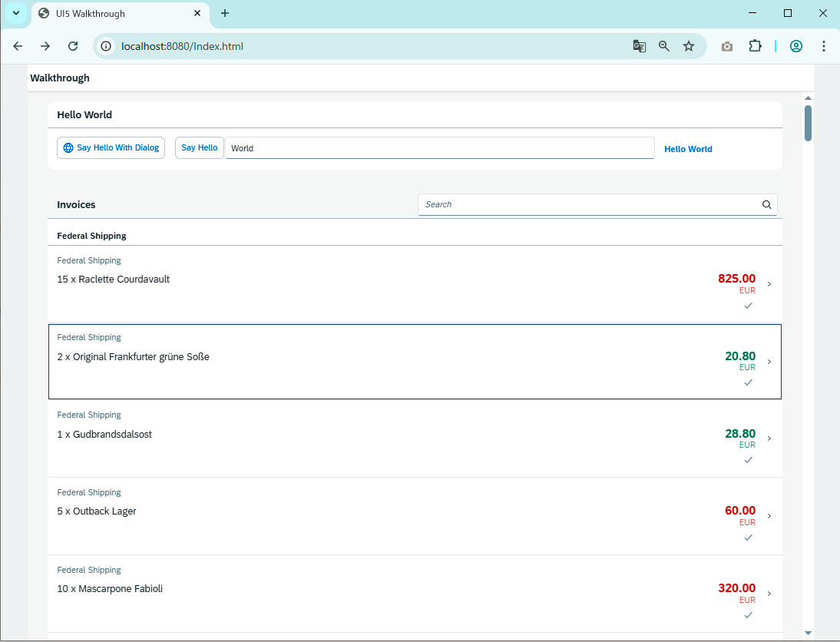This screenshot has height=642, width=840.
Task: Select the UI5 Walkthrough browser tab
Action: click(x=121, y=14)
